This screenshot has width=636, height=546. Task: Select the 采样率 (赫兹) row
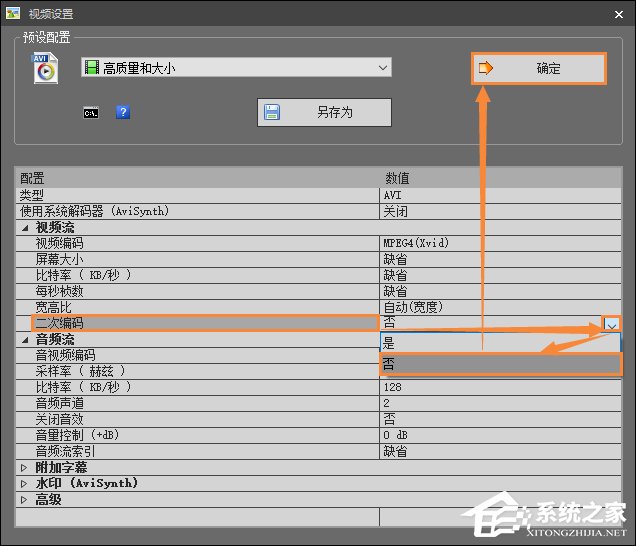point(198,371)
